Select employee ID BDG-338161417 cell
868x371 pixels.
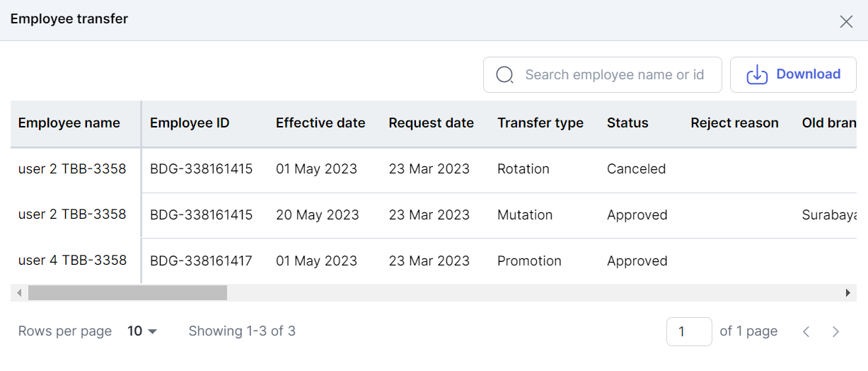click(201, 261)
